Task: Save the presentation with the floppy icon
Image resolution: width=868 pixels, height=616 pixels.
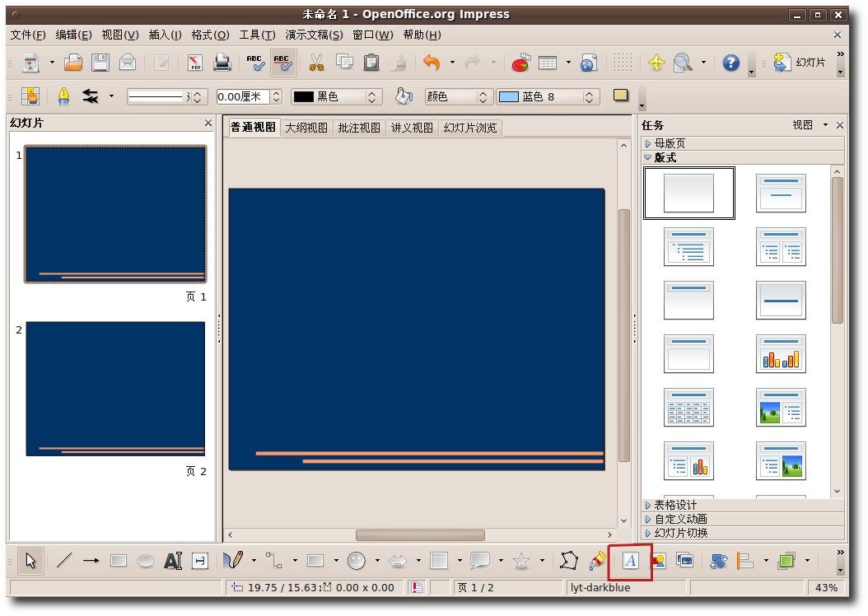Action: click(100, 63)
